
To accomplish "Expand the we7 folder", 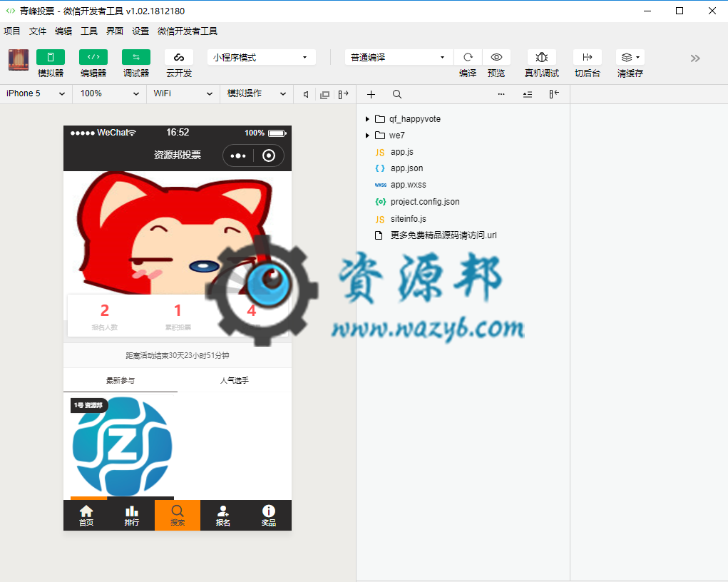I will (x=367, y=136).
